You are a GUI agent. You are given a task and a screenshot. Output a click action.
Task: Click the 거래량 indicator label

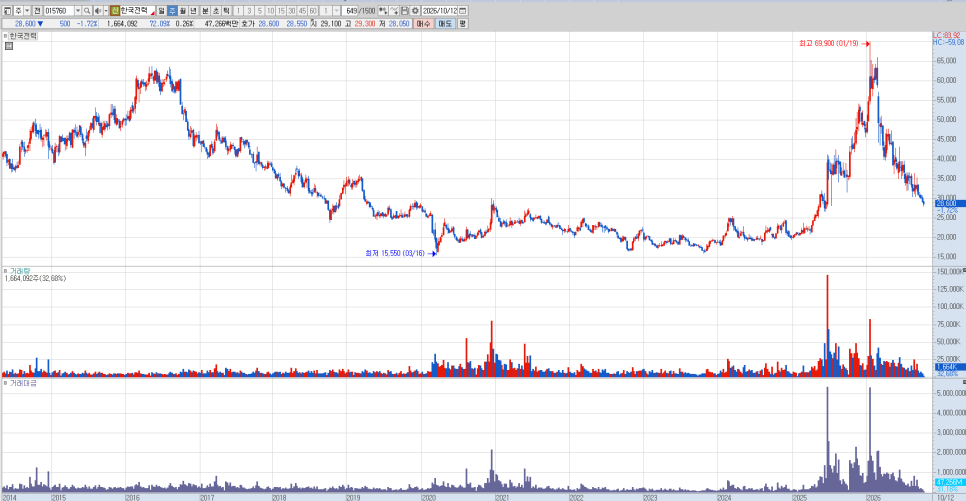tap(20, 271)
